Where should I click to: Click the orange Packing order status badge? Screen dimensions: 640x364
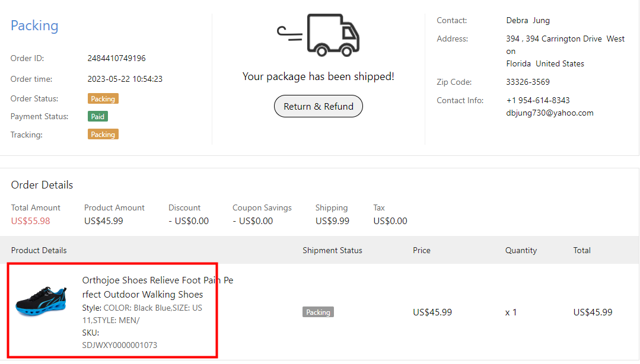pyautogui.click(x=103, y=99)
